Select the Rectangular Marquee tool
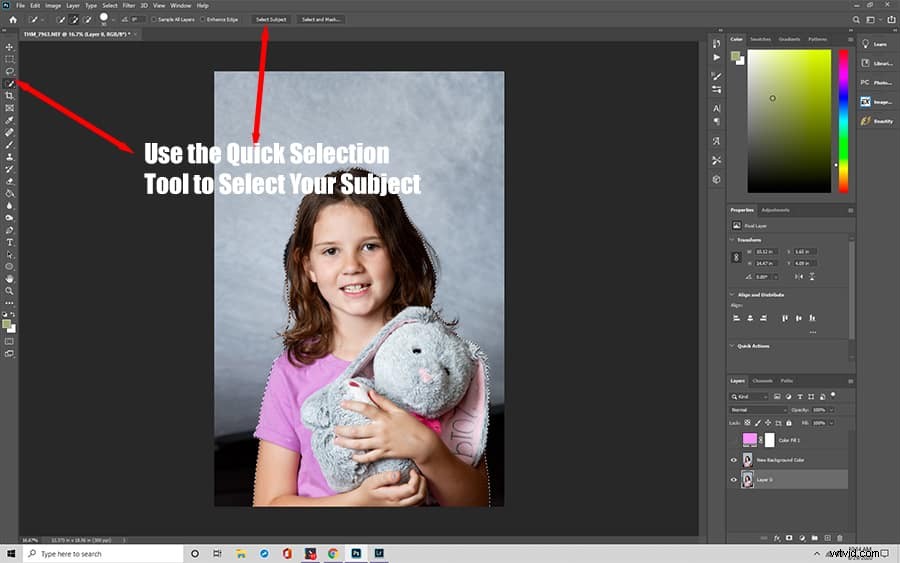This screenshot has width=900, height=563. pos(9,59)
